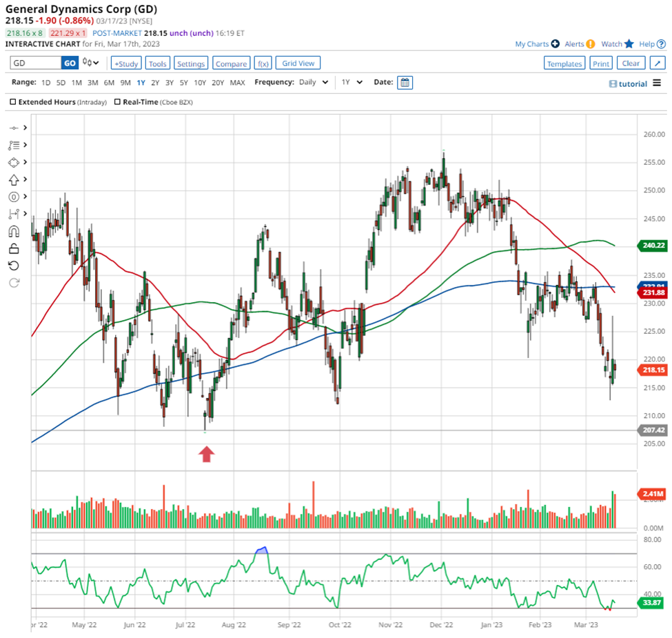Open the 1Y period dropdown
Image resolution: width=672 pixels, height=638 pixels.
point(352,82)
